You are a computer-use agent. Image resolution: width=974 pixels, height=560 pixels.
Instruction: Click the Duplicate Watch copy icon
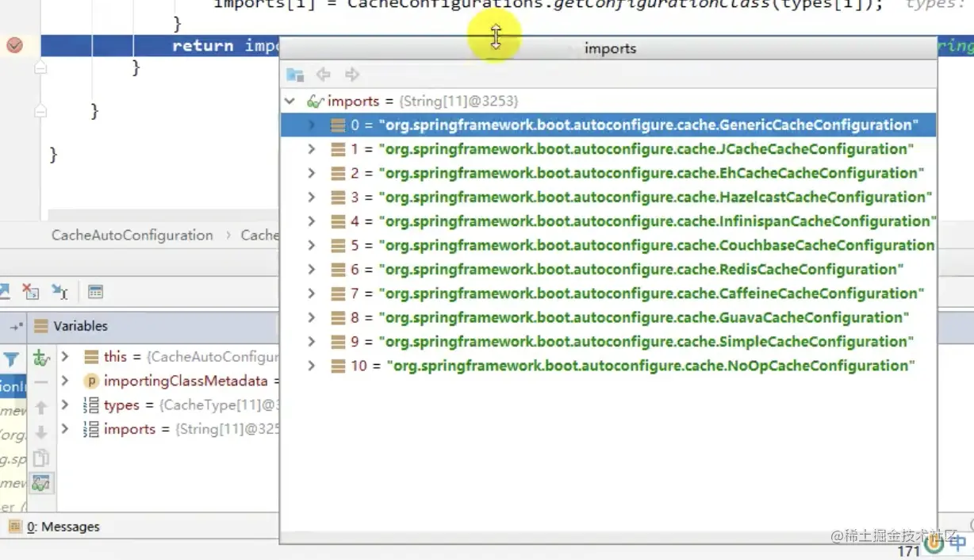[x=41, y=458]
